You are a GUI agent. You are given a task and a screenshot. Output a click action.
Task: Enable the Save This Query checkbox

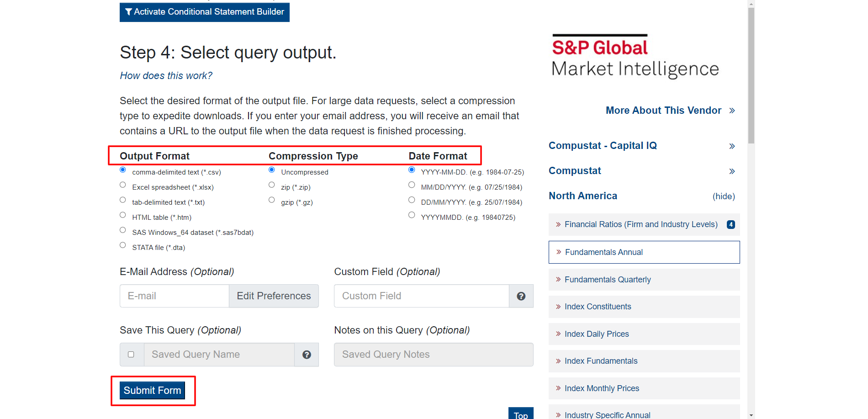click(131, 355)
